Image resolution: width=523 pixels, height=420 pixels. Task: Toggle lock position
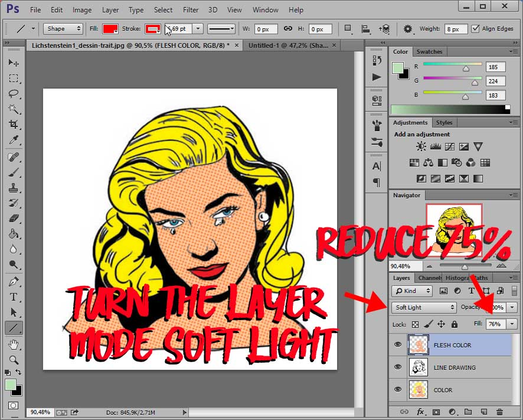(x=442, y=324)
